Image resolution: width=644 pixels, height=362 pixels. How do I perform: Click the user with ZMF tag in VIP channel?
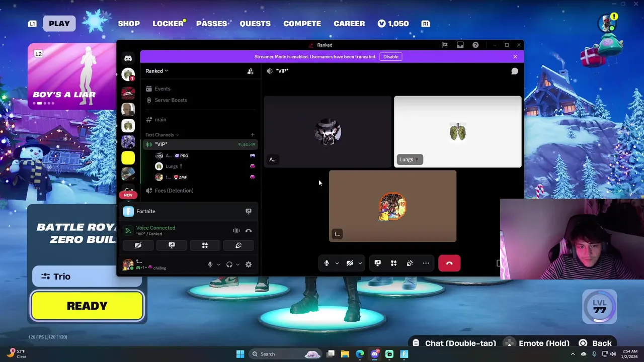(205, 177)
